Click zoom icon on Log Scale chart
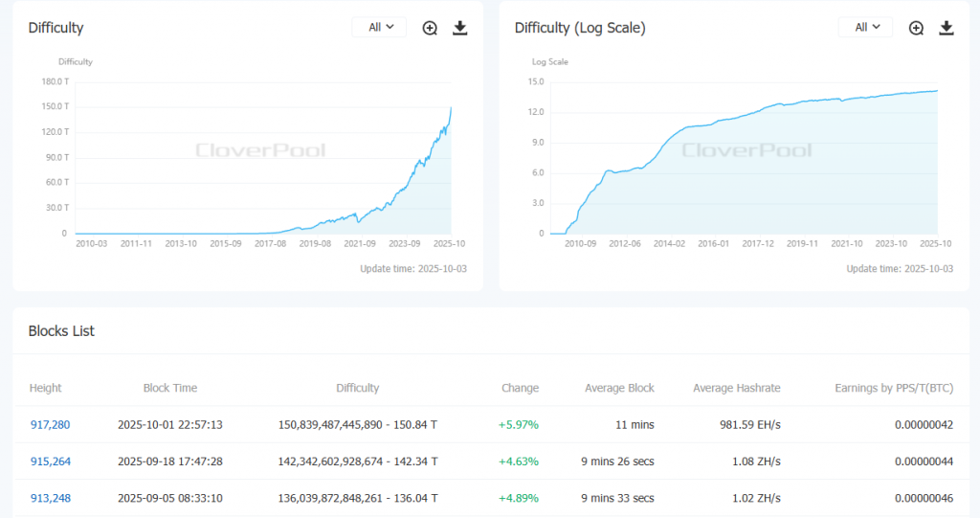Screen dimensions: 980x518 pos(916,28)
